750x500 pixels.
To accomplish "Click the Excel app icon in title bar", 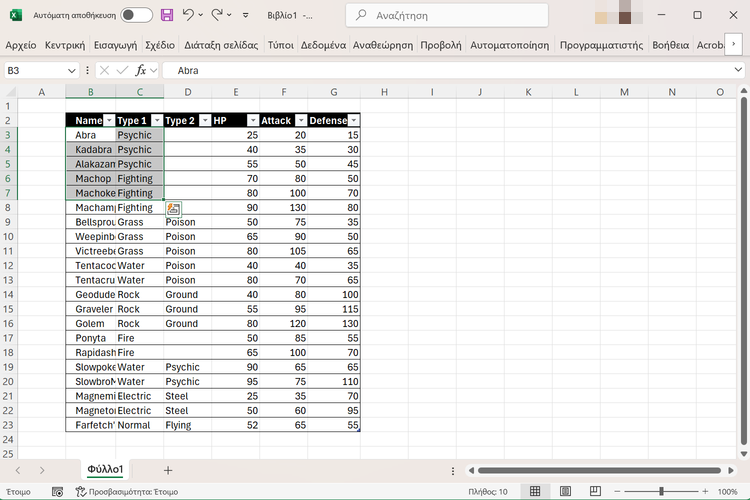I will pos(16,15).
